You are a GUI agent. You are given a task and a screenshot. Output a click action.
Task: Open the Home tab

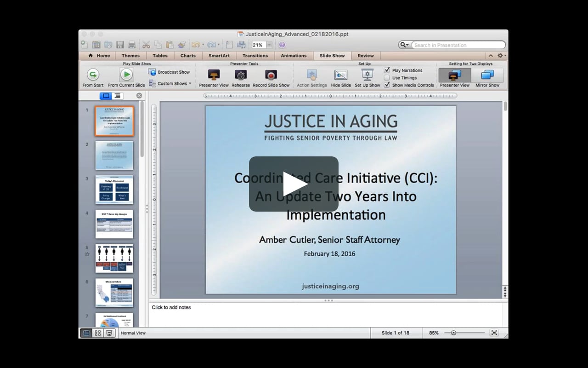(x=99, y=56)
